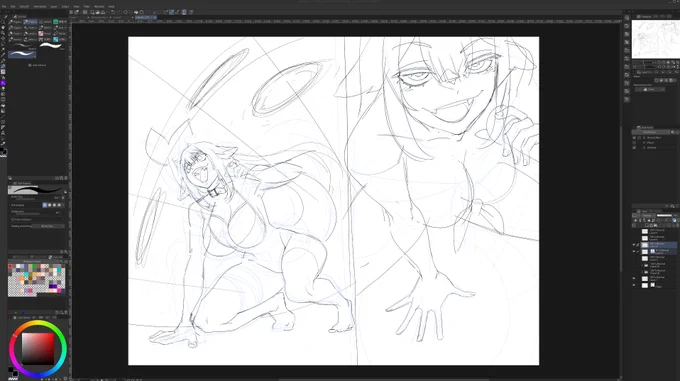The width and height of the screenshot is (680, 381).
Task: Click the Navigator canvas thumbnail
Action: pyautogui.click(x=655, y=39)
